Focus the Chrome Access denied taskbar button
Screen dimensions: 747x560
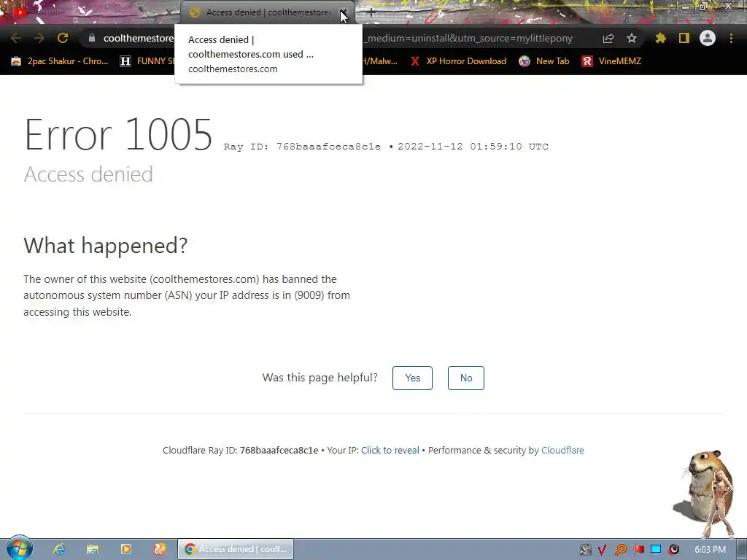(236, 549)
